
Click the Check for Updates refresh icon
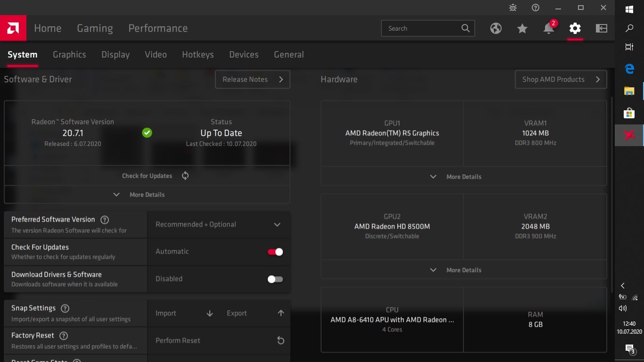pos(185,176)
